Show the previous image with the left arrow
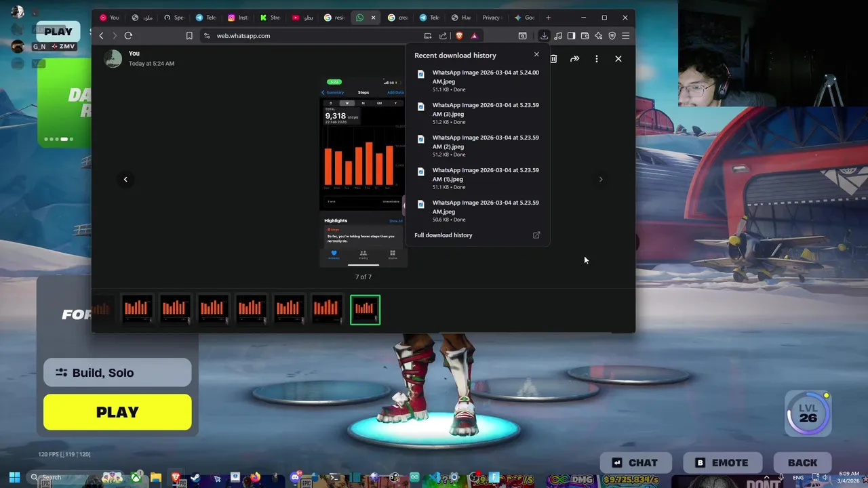Image resolution: width=868 pixels, height=488 pixels. [125, 180]
